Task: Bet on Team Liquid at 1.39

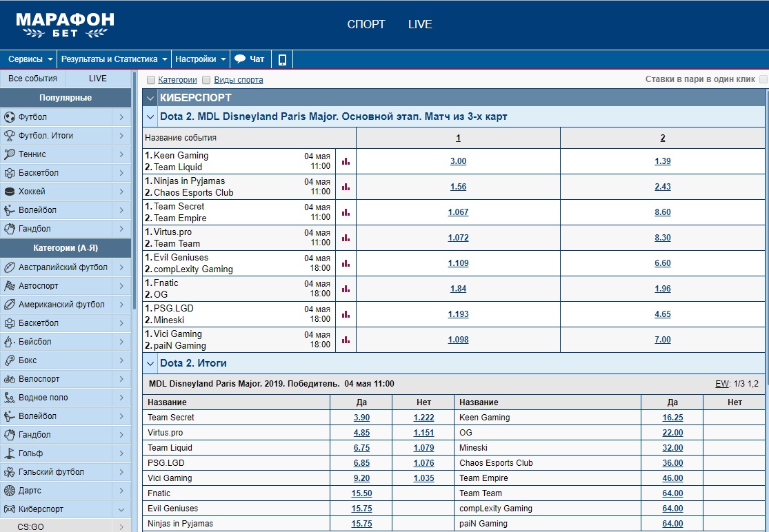Action: click(663, 161)
